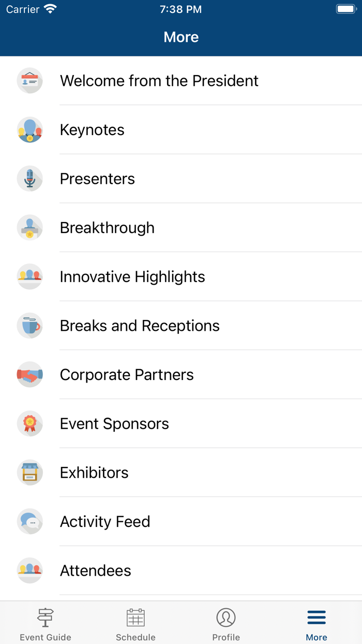Click the coffee cup icon for Breaks and Receptions
Viewport: 362px width, 644px height.
pyautogui.click(x=29, y=325)
